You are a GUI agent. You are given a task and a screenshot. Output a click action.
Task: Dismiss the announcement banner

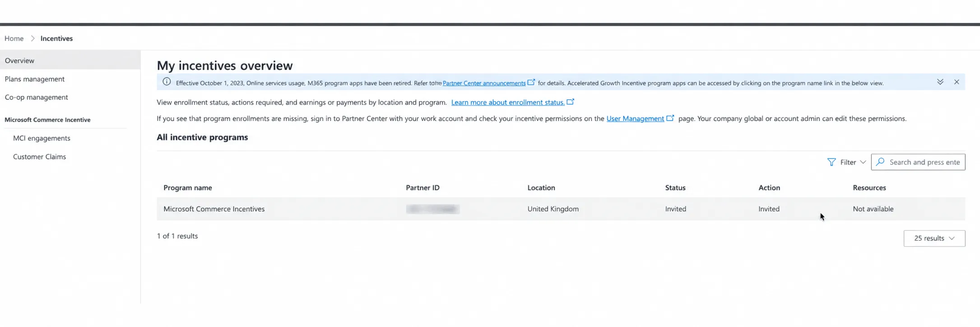957,82
